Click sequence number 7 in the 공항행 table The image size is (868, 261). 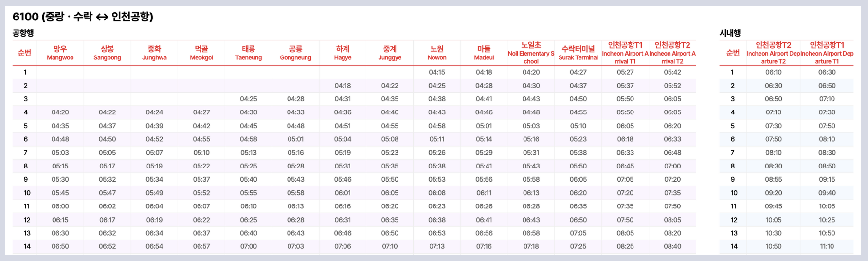[26, 153]
